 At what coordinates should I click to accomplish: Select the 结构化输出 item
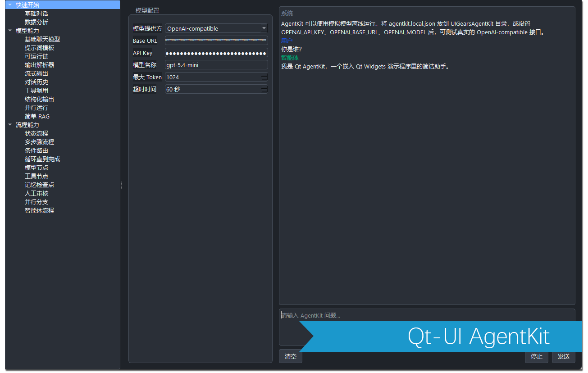point(40,99)
